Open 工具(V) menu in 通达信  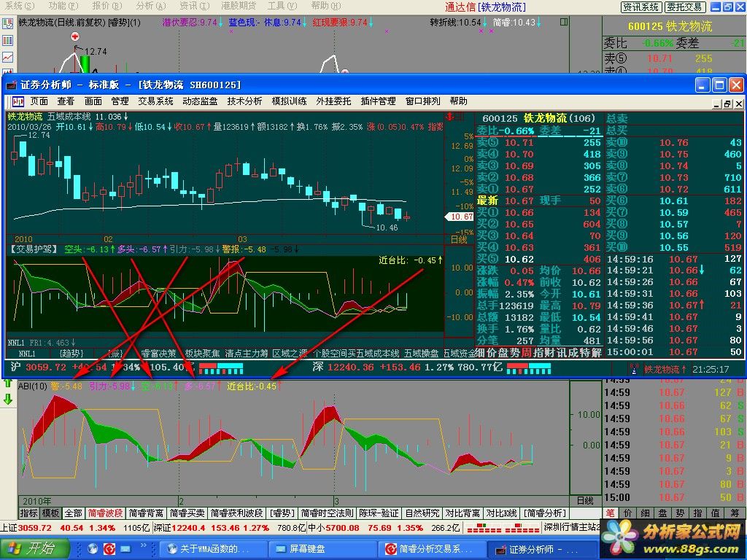pyautogui.click(x=282, y=6)
